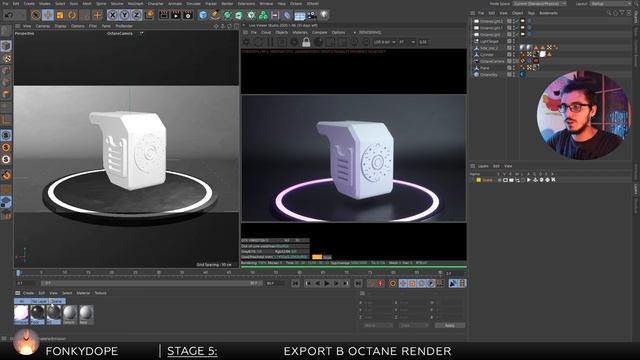The width and height of the screenshot is (640, 360).
Task: Select the Scene tab in Material Manager
Action: [x=57, y=301]
